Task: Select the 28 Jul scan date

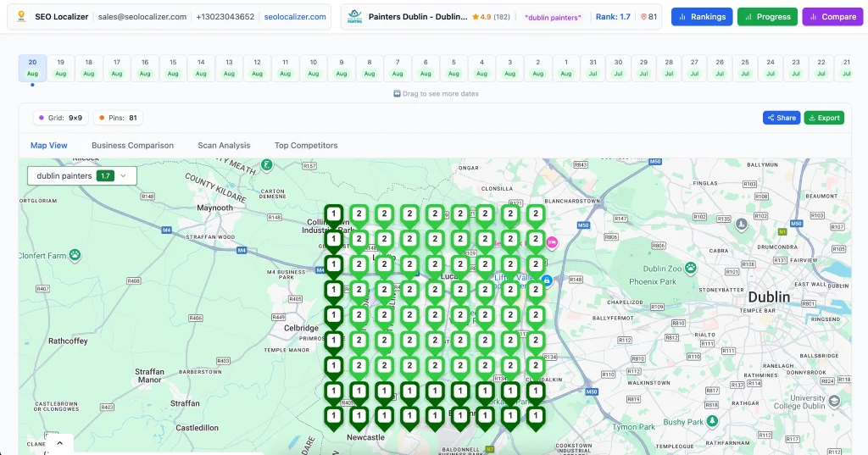Action: pyautogui.click(x=669, y=68)
